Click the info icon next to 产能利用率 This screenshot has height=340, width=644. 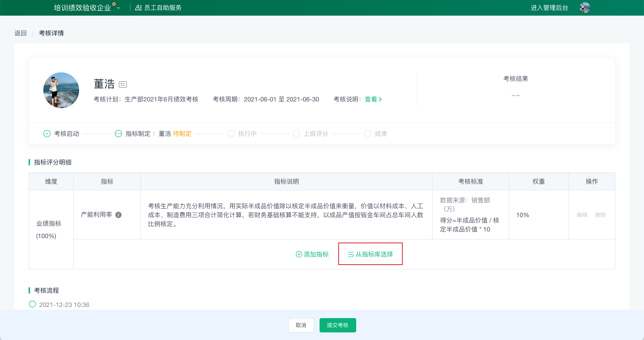tap(118, 215)
